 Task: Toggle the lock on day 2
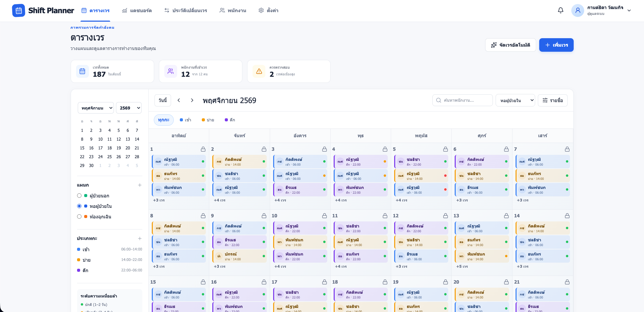point(264,149)
